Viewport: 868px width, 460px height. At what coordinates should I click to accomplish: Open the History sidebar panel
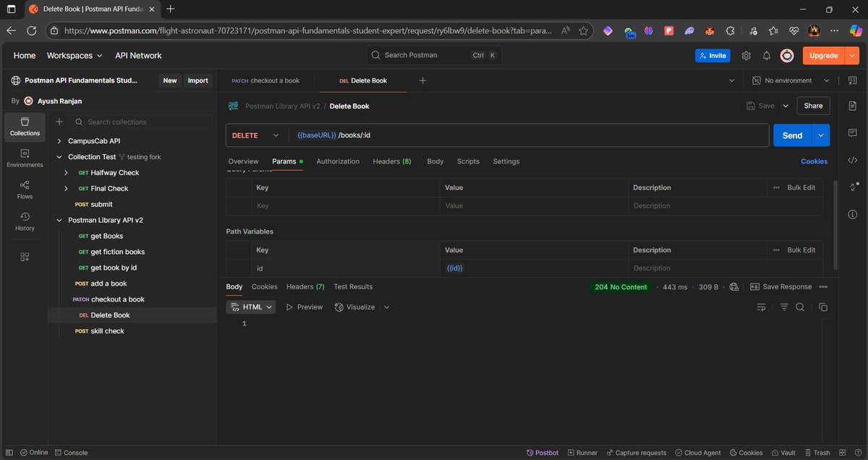pyautogui.click(x=25, y=222)
